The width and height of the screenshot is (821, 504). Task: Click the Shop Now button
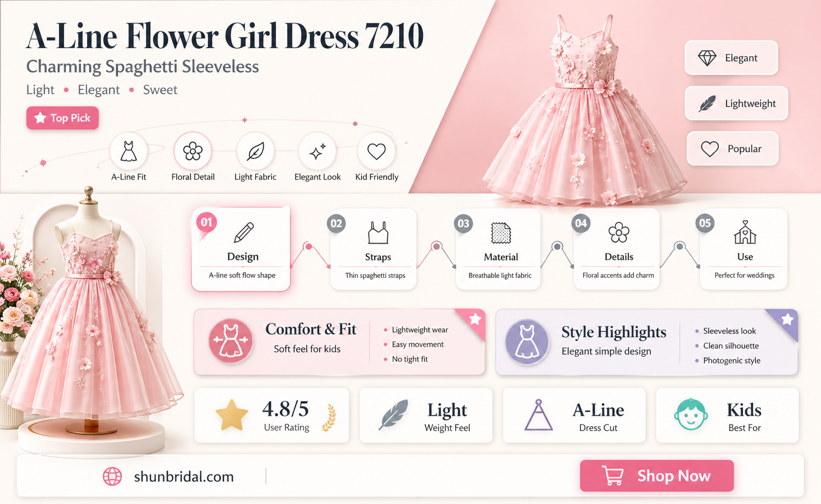coord(657,476)
